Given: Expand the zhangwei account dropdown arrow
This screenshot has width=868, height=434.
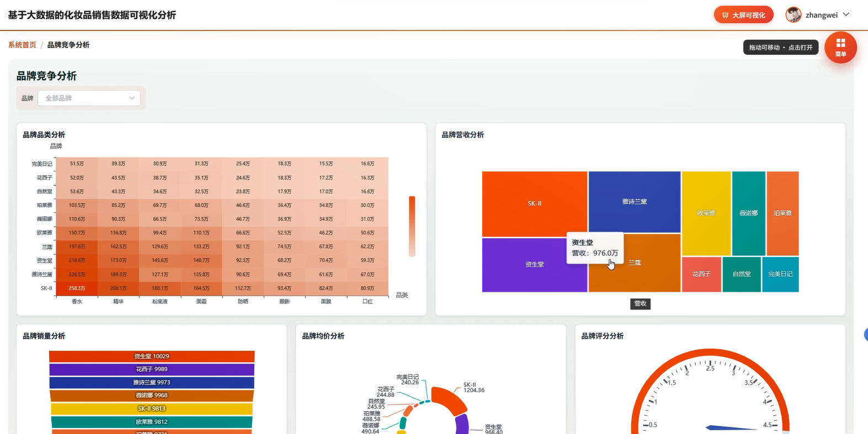Looking at the screenshot, I should tap(846, 14).
